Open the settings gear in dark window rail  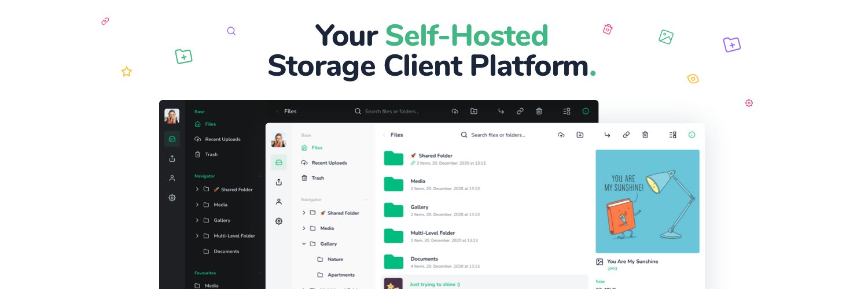(172, 198)
